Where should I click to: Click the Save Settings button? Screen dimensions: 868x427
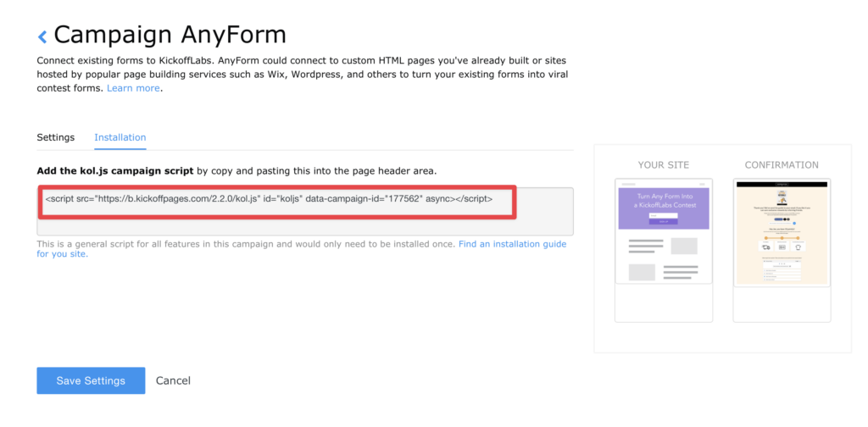coord(91,380)
